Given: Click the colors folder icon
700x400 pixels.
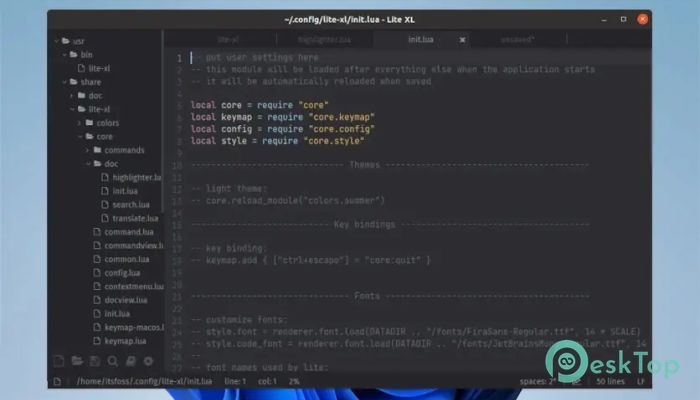Looking at the screenshot, I should [90, 122].
